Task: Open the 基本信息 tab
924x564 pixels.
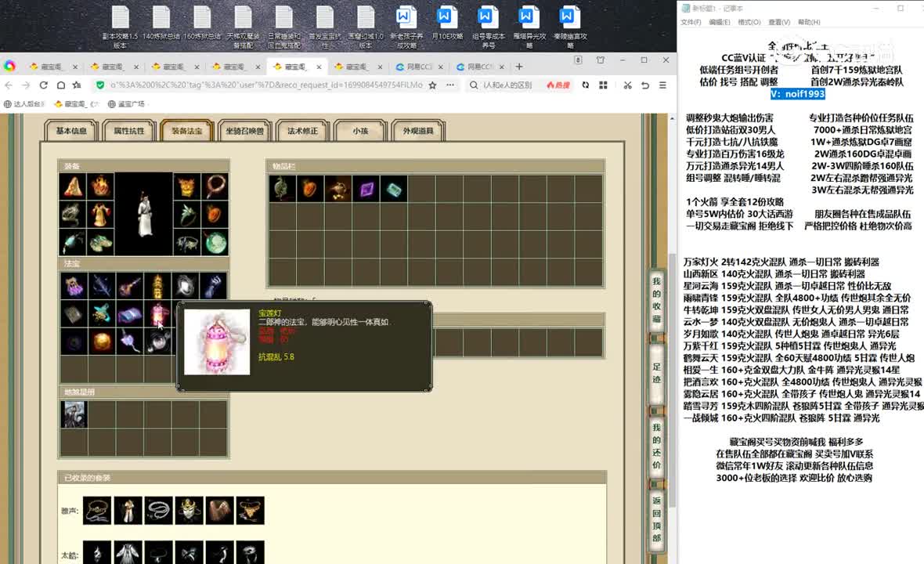Action: coord(71,131)
